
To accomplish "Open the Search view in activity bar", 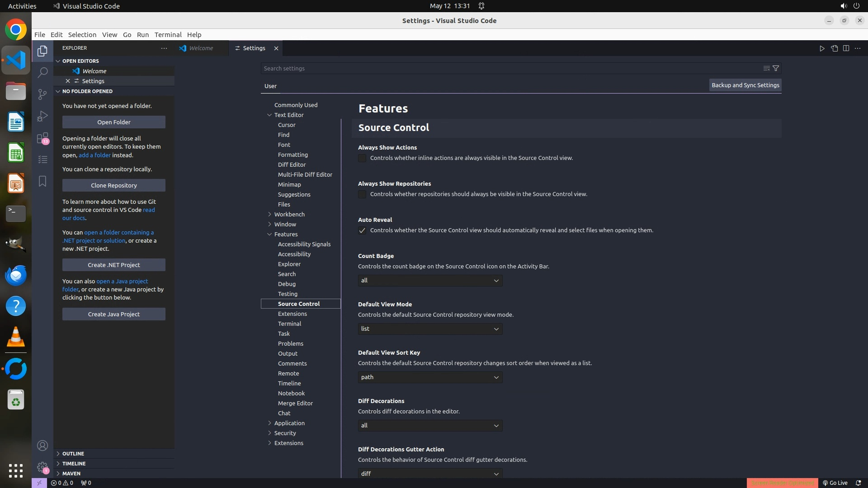I will tap(42, 73).
